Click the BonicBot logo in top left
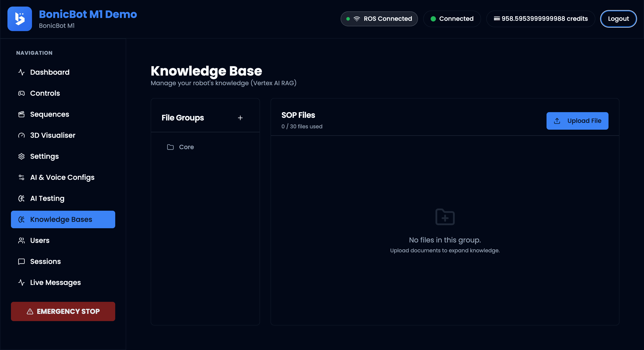 (19, 19)
